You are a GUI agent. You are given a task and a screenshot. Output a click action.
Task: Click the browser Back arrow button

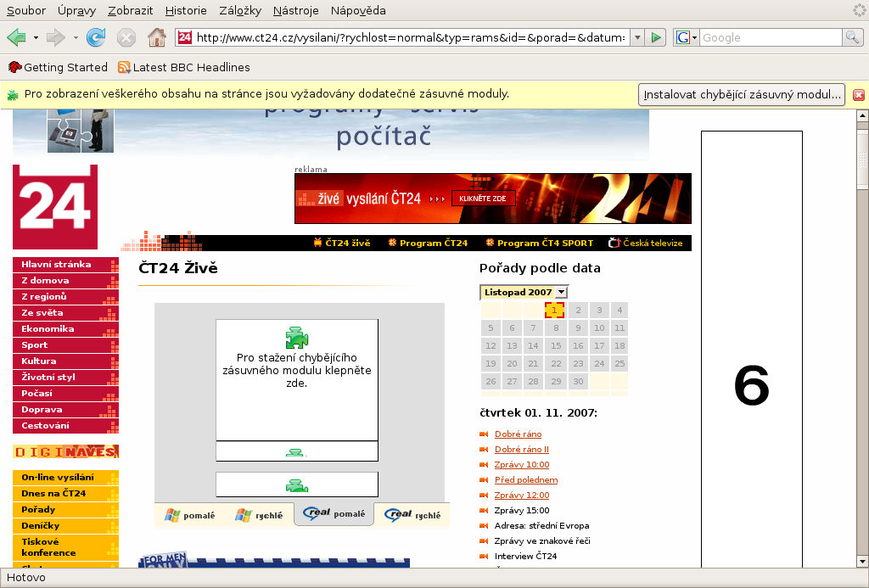(16, 37)
